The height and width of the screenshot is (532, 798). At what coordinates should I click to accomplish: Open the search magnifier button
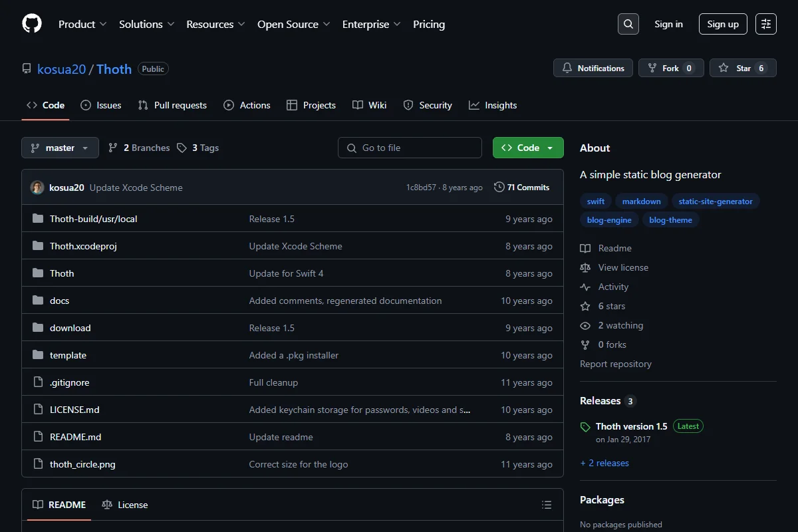point(628,24)
